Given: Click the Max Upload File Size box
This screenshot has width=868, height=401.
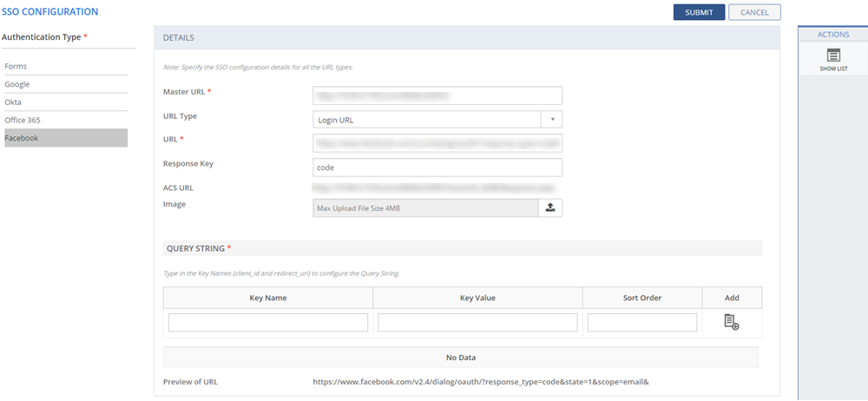Looking at the screenshot, I should pos(425,207).
